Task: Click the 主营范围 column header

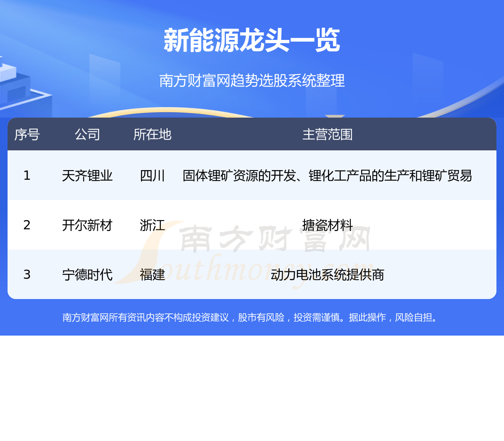Action: pos(328,134)
